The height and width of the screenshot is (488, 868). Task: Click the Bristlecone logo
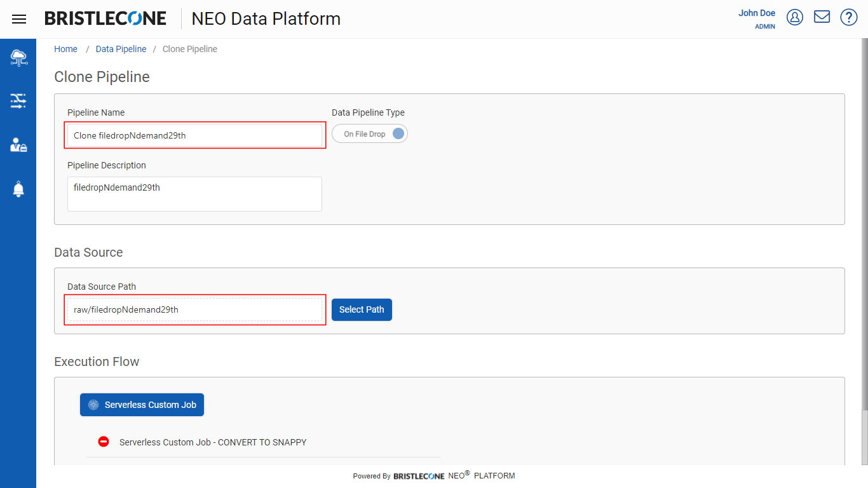coord(105,18)
